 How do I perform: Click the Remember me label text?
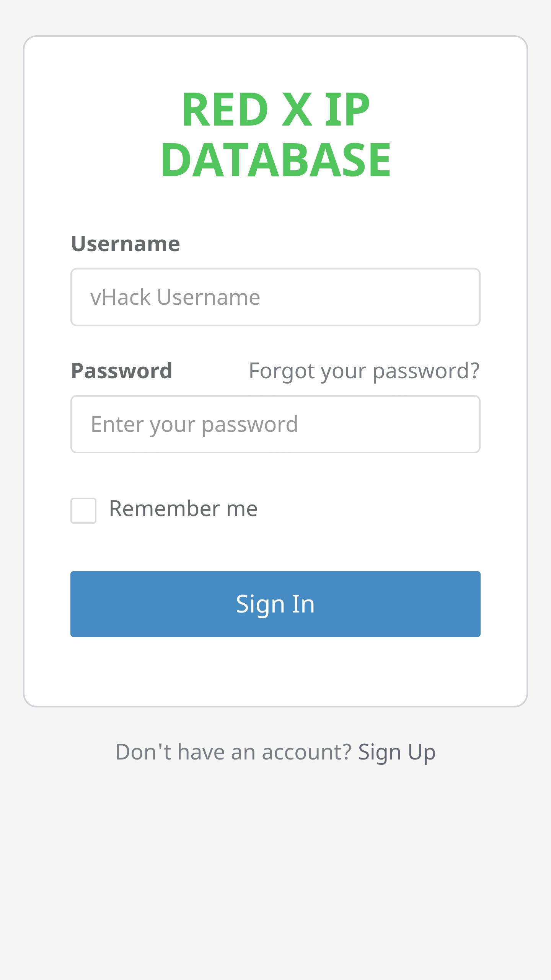[183, 509]
